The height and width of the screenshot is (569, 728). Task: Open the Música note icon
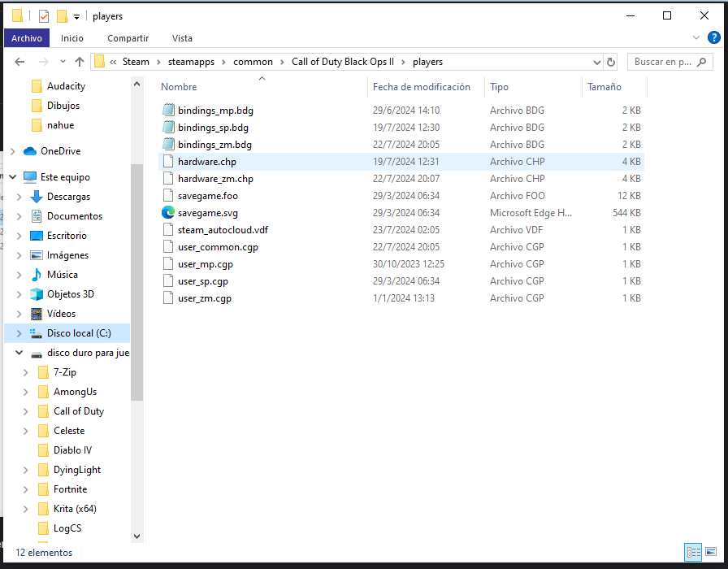[37, 275]
